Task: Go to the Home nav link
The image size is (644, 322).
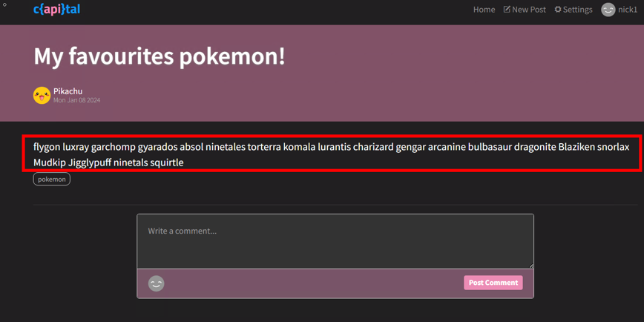Action: [484, 10]
